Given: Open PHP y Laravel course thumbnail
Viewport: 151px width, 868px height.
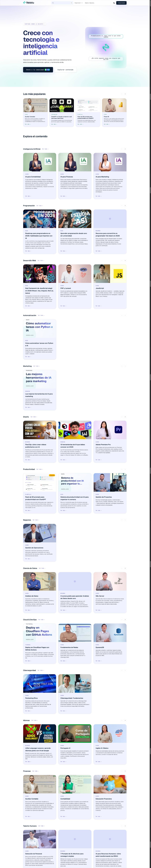Looking at the screenshot, I should pos(75,274).
